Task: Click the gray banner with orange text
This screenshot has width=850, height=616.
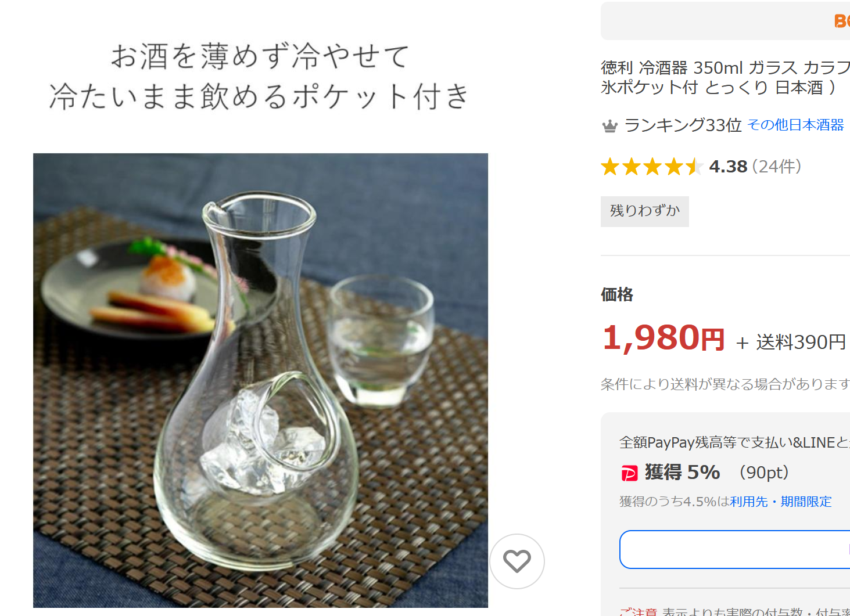Action: tap(725, 21)
